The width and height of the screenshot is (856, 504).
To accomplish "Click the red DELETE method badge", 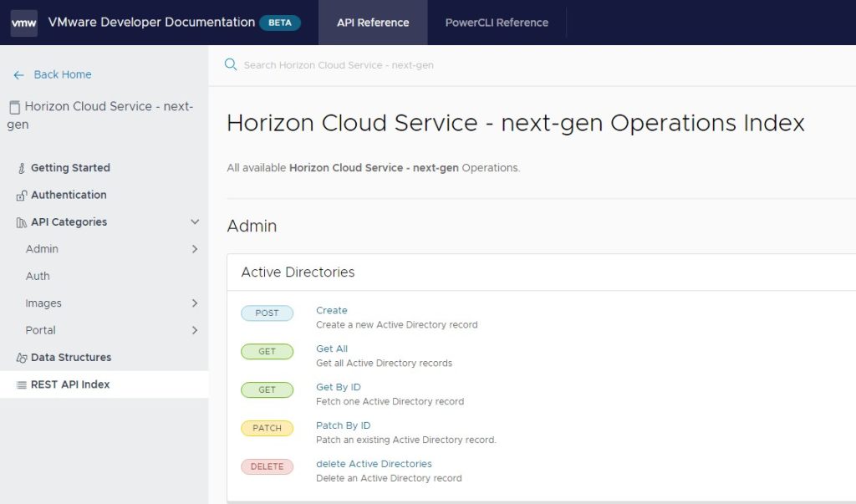I will (267, 466).
